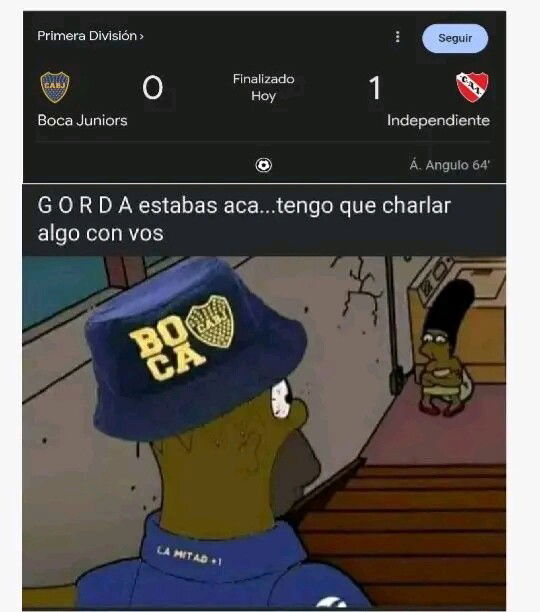The image size is (540, 612).
Task: Select the Independiente team name
Action: coord(438,120)
